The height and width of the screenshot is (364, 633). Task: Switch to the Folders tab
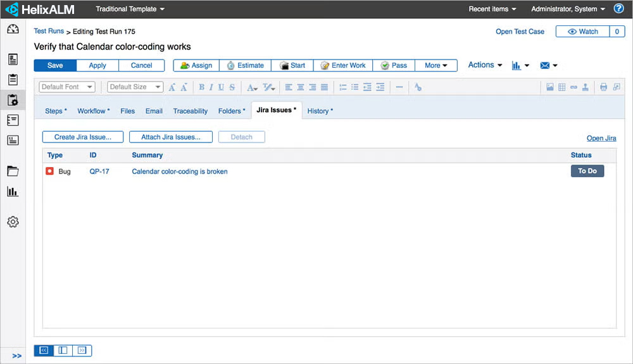click(x=231, y=111)
